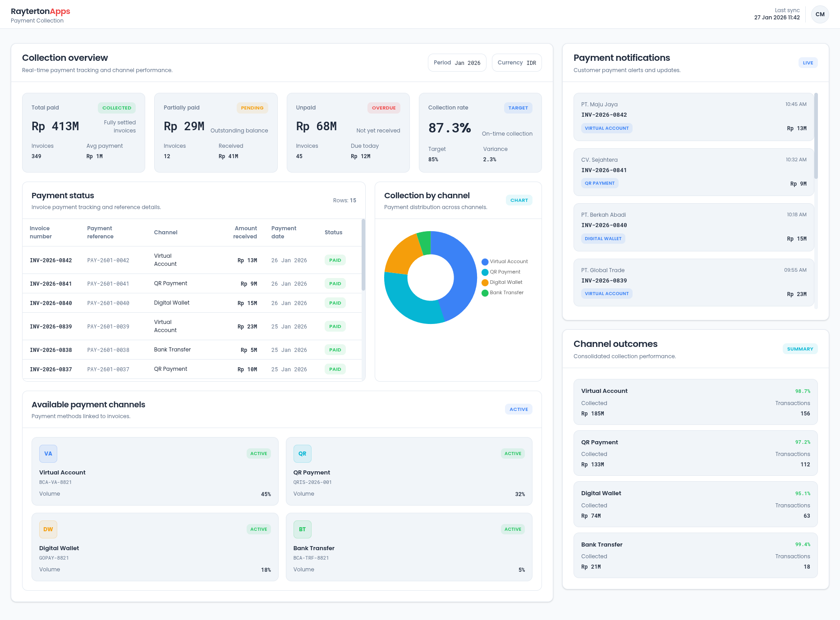Click the PAID badge for INV-2026-0838
Image resolution: width=840 pixels, height=620 pixels.
(x=335, y=350)
